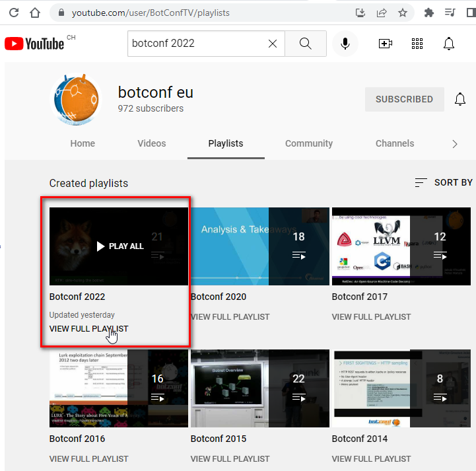Click botconf eu channel avatar
Image resolution: width=476 pixels, height=471 pixels.
coord(76,99)
